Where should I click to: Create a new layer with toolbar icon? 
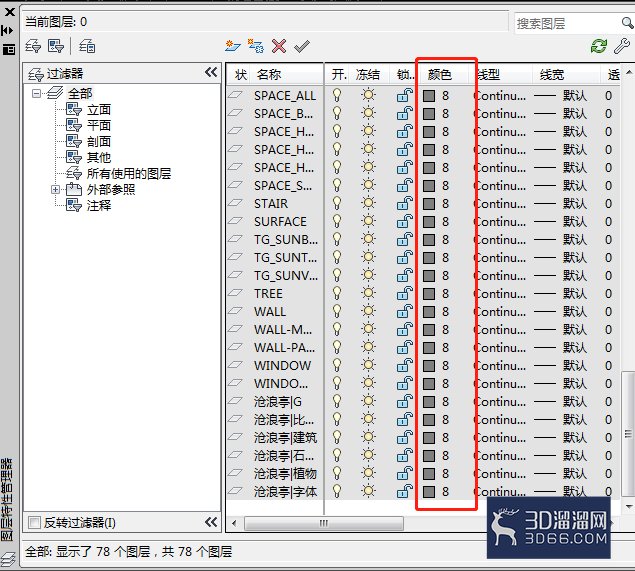tap(233, 46)
